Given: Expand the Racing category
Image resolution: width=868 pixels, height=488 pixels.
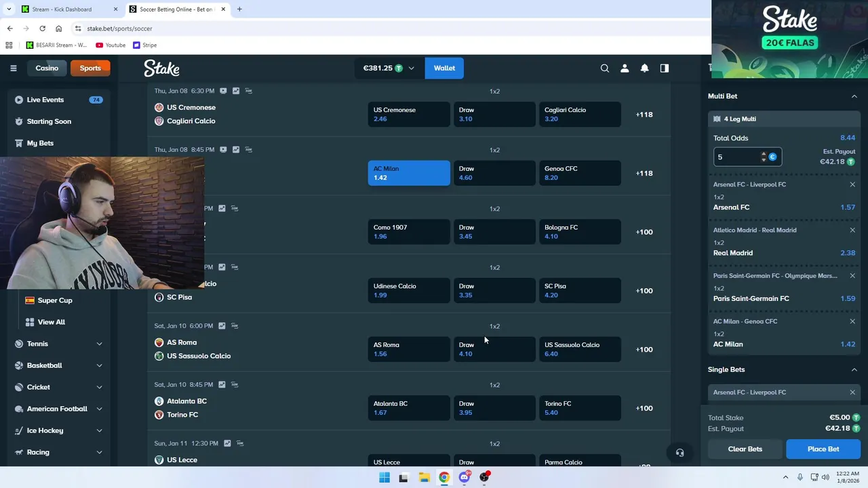Looking at the screenshot, I should click(99, 452).
